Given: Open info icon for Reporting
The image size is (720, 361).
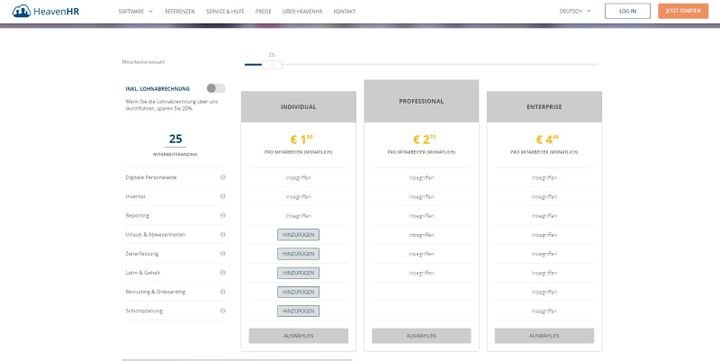Looking at the screenshot, I should (x=223, y=215).
